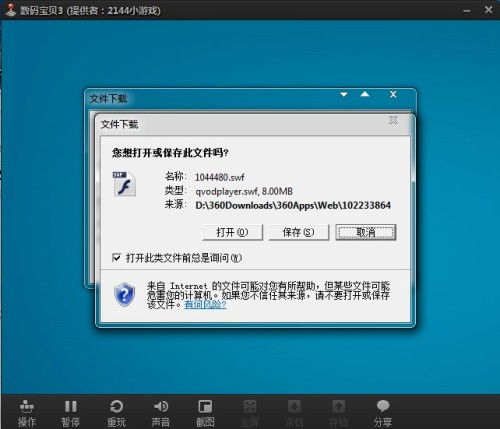Close the inner 文件下载 dialog

tap(393, 120)
